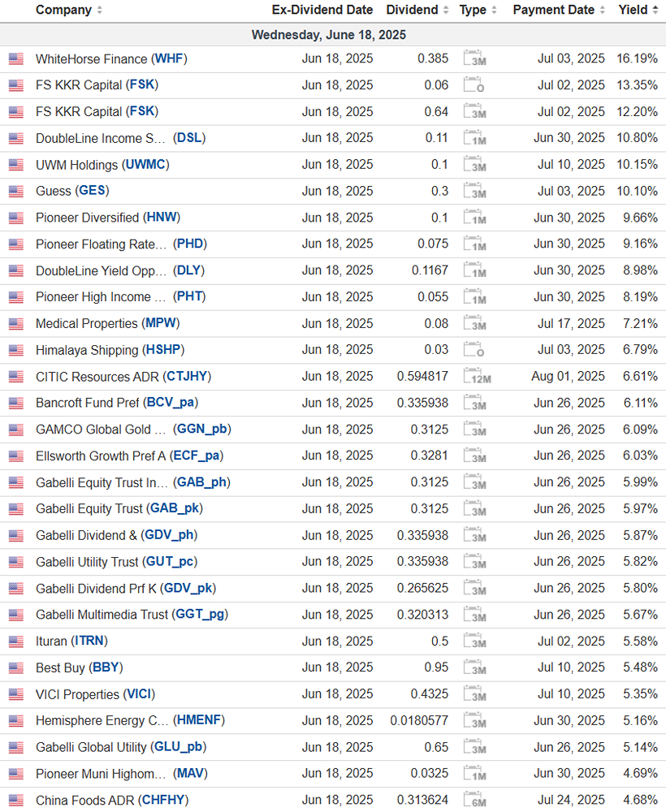Click the payout type icon for Himalaya Shipping
Viewport: 666px width, 812px height.
474,350
